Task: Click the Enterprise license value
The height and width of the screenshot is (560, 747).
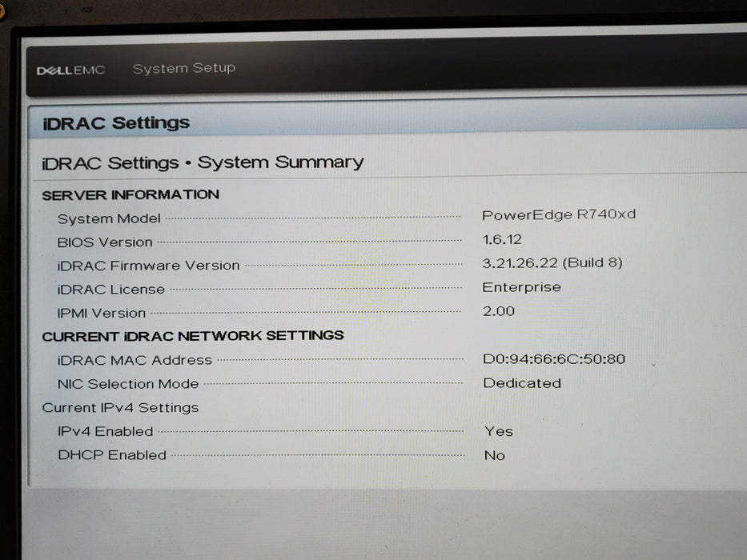Action: tap(522, 287)
